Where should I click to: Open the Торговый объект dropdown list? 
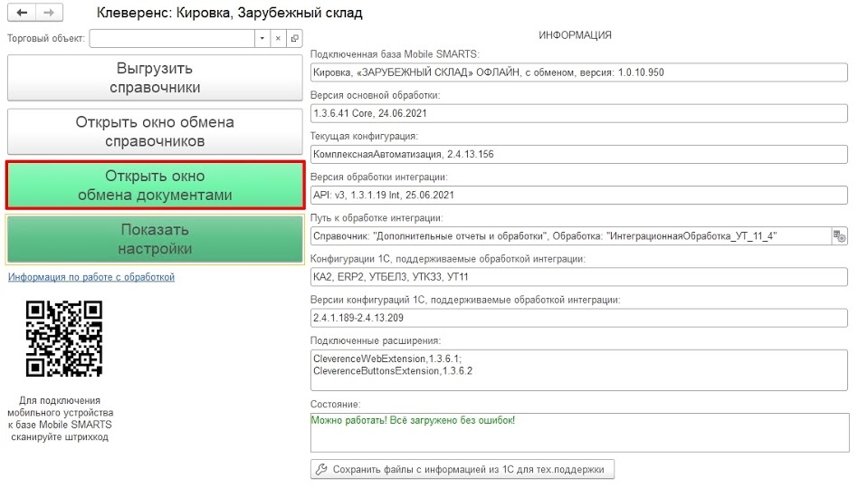tap(262, 38)
